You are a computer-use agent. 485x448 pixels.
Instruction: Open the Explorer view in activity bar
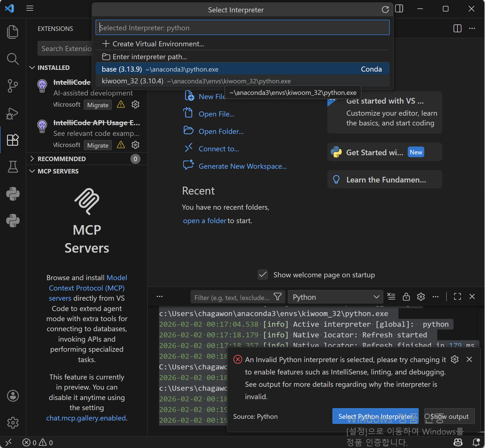tap(13, 32)
